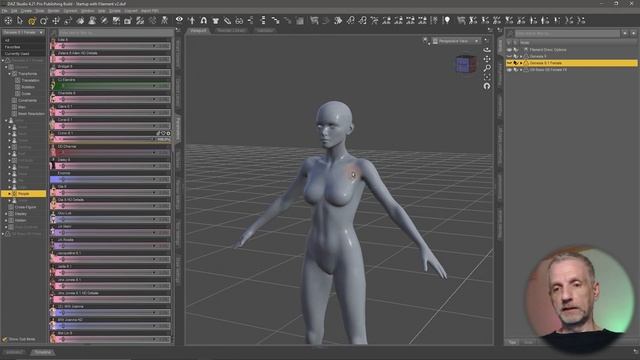Click the up-arrow toolbar icon
640x360 pixels.
coord(191,20)
